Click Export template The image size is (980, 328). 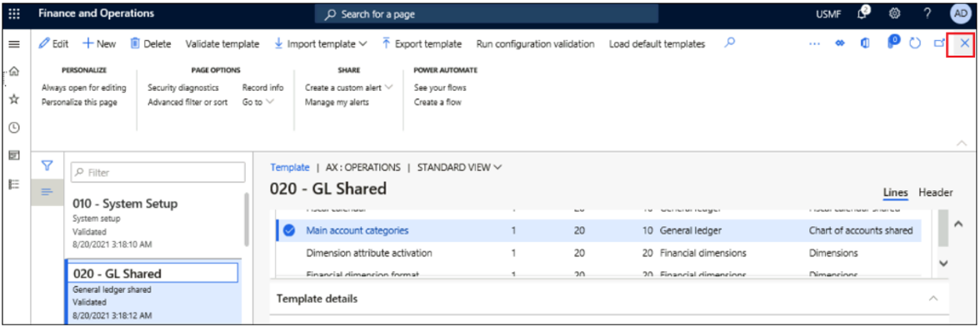coord(422,43)
